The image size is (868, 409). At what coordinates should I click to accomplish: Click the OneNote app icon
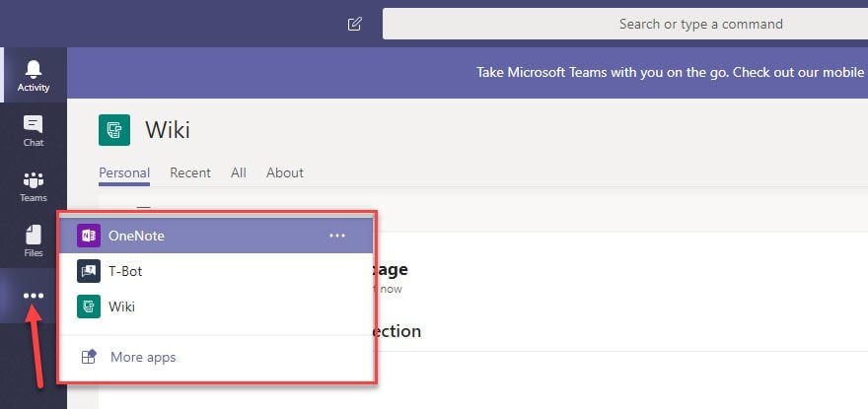pos(89,236)
